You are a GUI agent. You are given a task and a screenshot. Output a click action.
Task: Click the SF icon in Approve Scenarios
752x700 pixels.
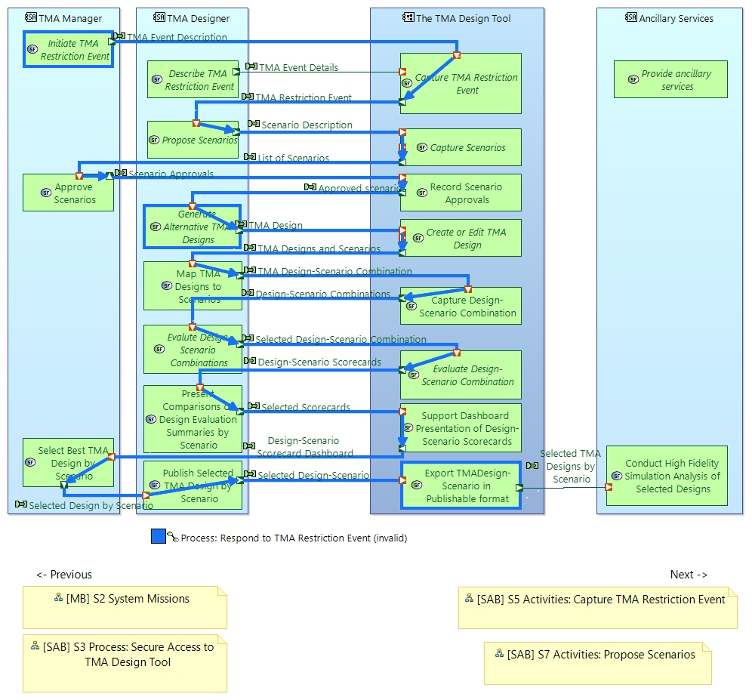45,193
